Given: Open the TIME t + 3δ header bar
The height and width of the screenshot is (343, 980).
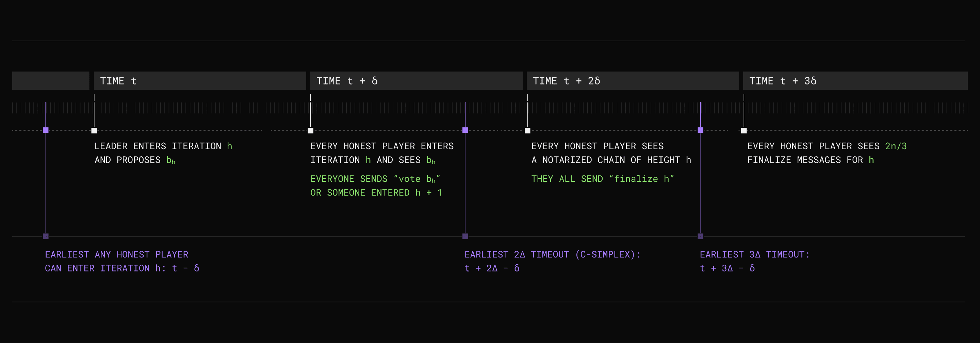Looking at the screenshot, I should point(855,81).
